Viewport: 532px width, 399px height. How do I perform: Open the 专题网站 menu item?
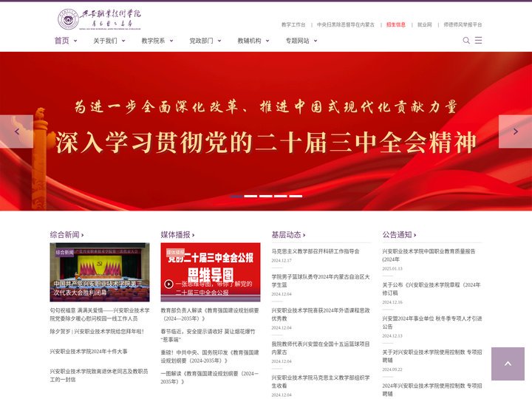tap(297, 41)
